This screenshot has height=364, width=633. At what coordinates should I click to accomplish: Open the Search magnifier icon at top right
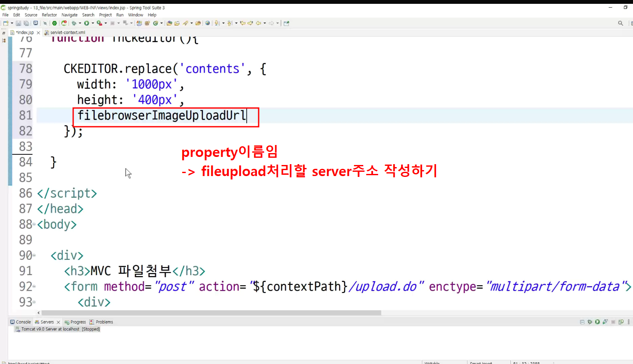[621, 23]
